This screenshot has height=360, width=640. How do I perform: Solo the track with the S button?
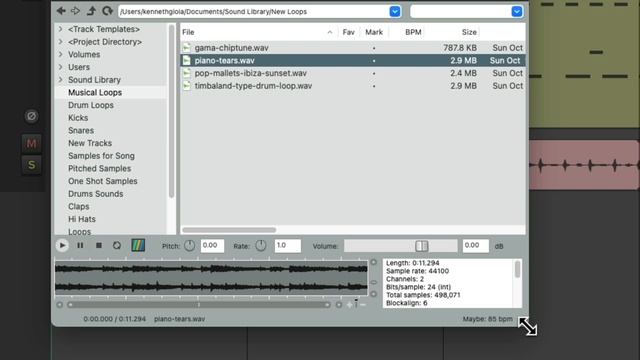pos(31,165)
